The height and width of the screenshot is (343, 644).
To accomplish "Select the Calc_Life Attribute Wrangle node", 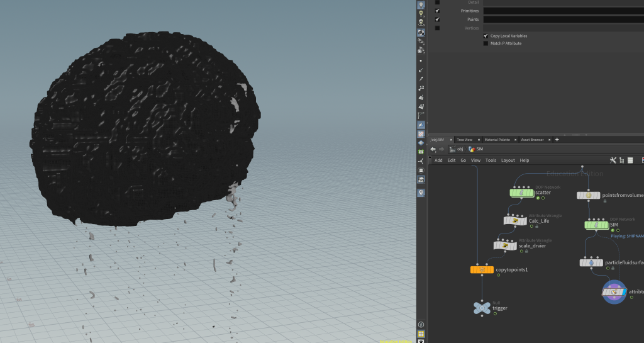I will coord(515,220).
